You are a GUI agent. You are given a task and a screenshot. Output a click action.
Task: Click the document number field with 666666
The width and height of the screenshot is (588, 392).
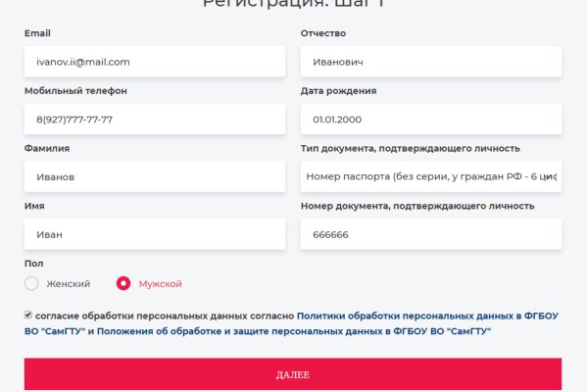(x=430, y=234)
